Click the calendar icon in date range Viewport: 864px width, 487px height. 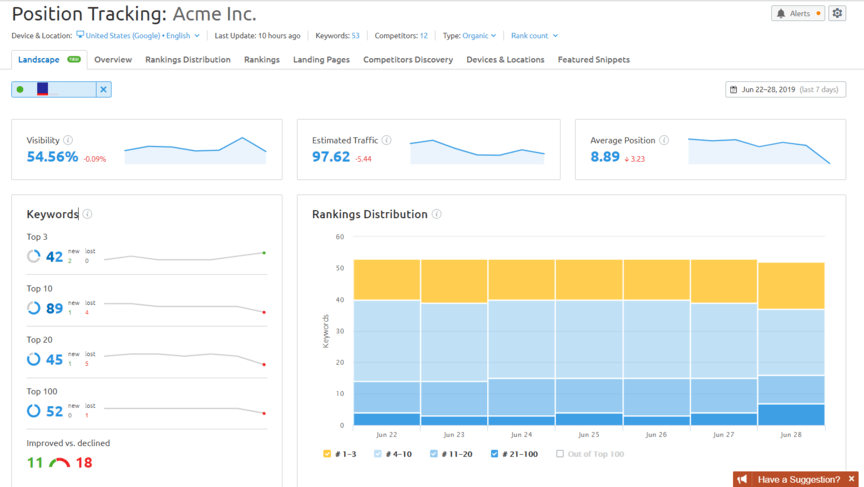coord(733,89)
